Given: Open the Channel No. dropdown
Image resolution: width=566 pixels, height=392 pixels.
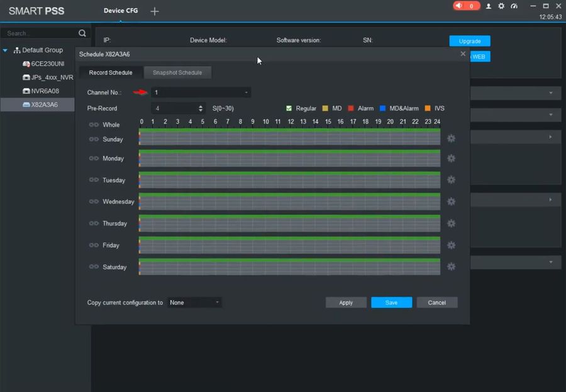Looking at the screenshot, I should tap(201, 92).
